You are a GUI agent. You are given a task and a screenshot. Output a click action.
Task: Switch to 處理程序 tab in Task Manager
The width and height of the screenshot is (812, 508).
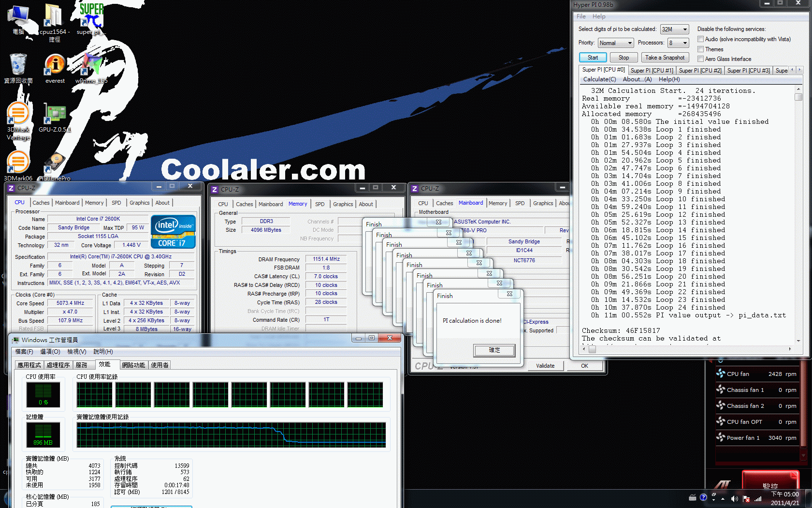click(x=58, y=365)
